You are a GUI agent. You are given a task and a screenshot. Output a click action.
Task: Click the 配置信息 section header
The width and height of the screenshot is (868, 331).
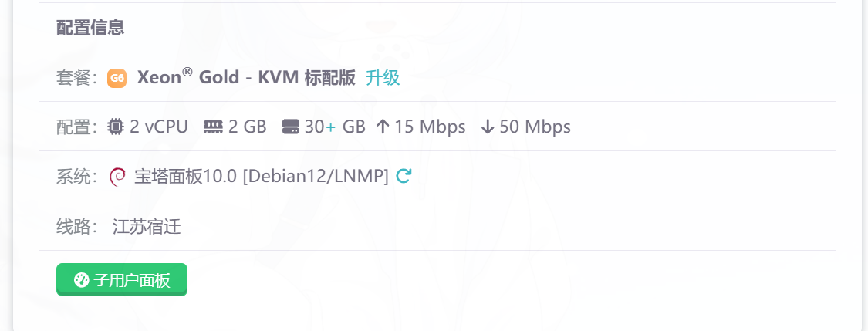90,27
